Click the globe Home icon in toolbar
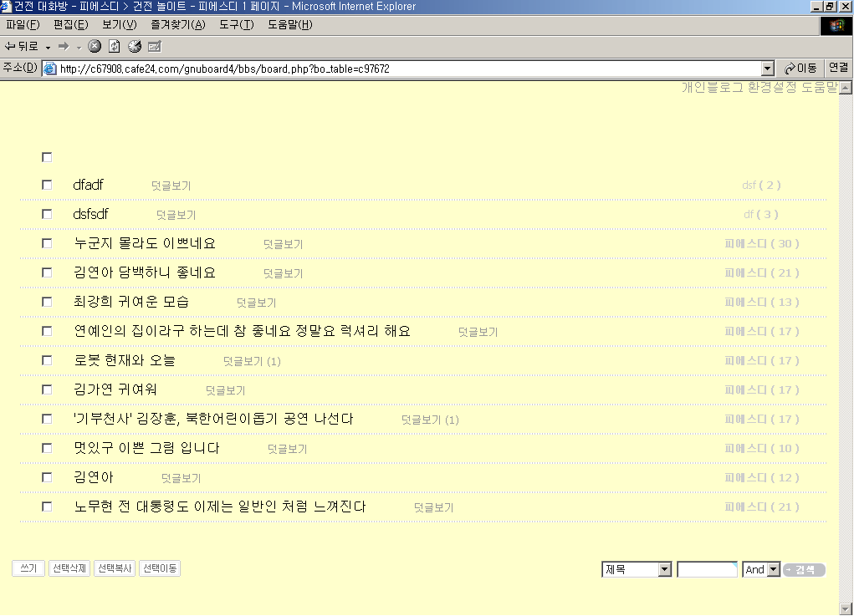Screen dimensions: 854x616 tap(135, 47)
